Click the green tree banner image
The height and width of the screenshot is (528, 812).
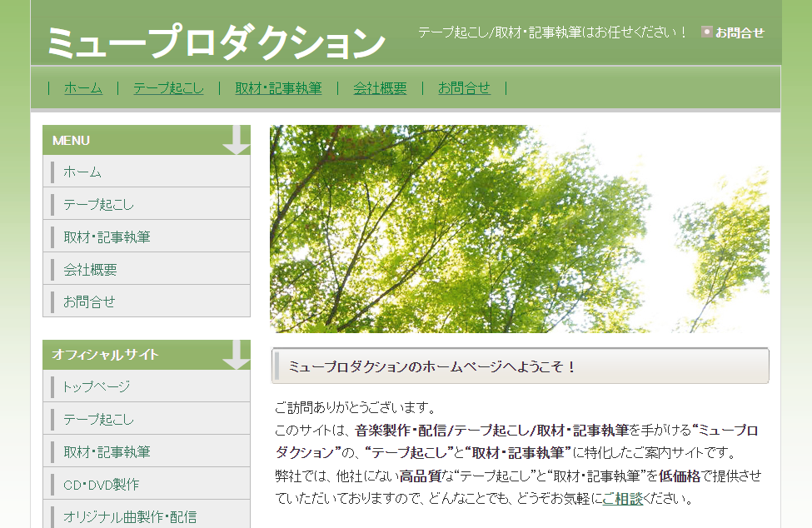point(519,229)
